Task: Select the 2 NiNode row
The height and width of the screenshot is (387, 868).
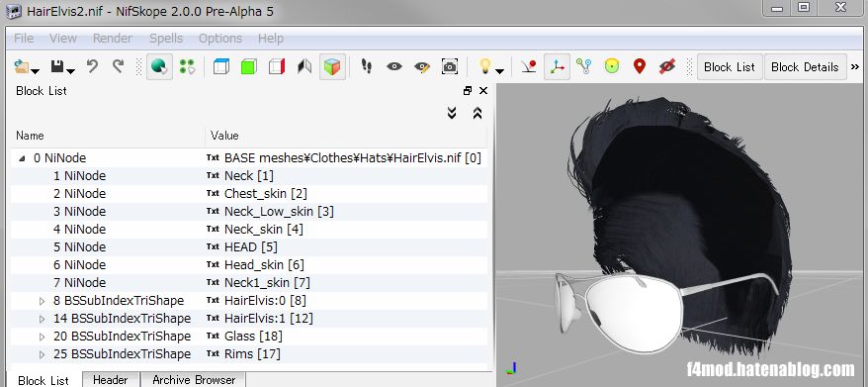Action: 249,194
